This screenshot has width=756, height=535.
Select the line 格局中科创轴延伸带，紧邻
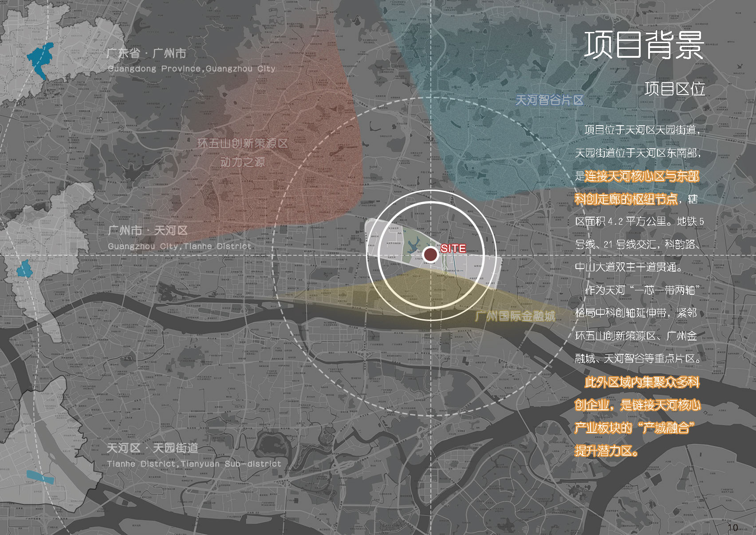(x=636, y=313)
